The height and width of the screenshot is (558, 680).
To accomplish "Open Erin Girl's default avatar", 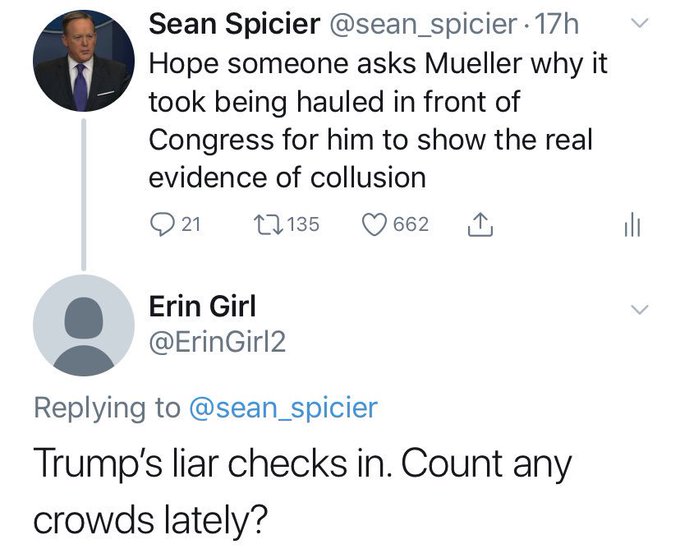I will coord(84,325).
